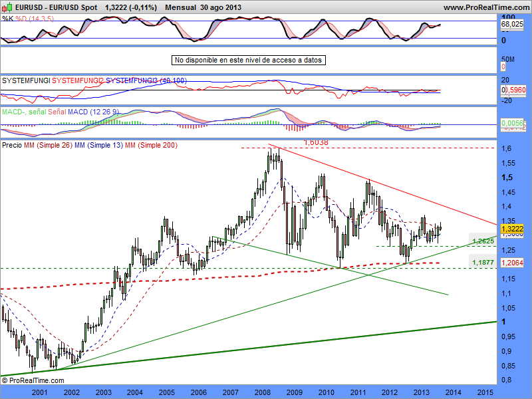Select the 2007 year on time axis
This screenshot has height=399, width=532.
point(231,392)
